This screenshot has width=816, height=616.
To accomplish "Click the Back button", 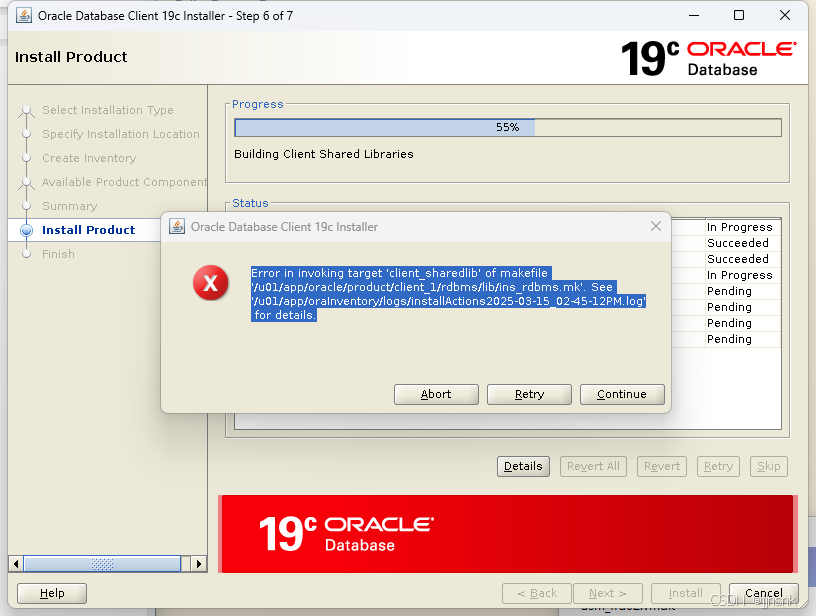I will coord(537,593).
